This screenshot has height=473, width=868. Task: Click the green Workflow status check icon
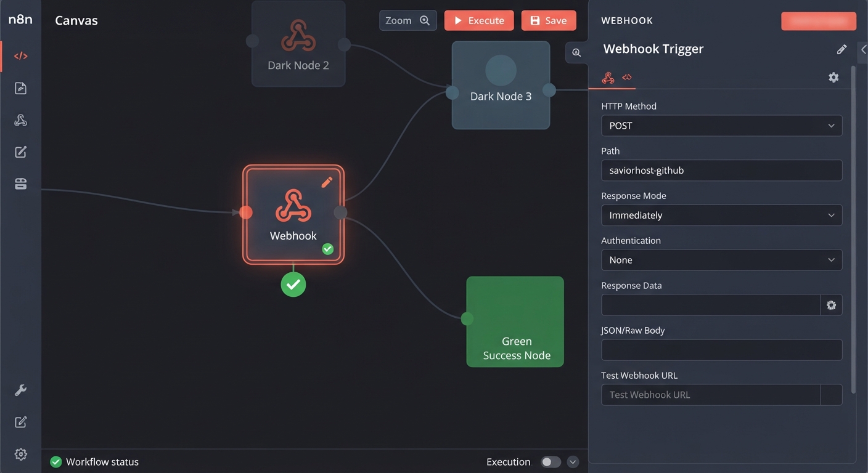tap(56, 462)
